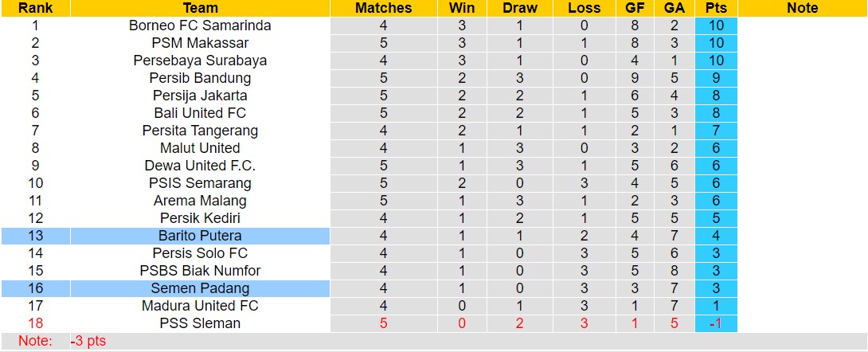Select the GF column header
The image size is (868, 352).
[635, 8]
